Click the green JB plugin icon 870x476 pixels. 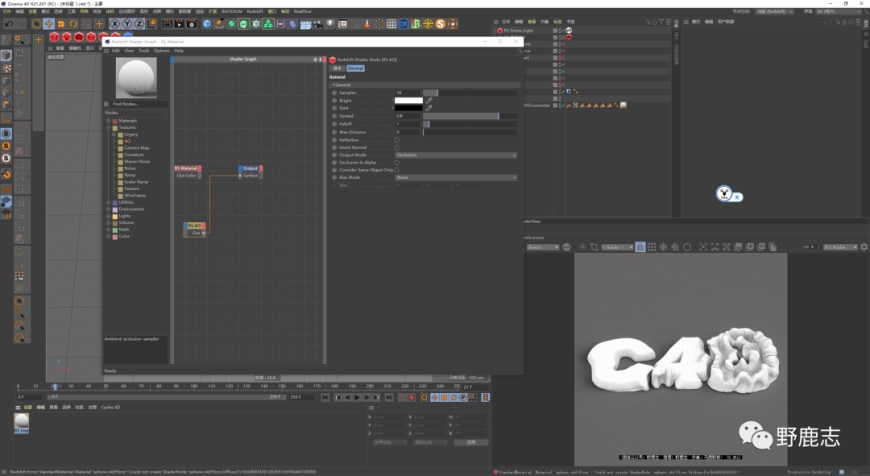click(416, 24)
